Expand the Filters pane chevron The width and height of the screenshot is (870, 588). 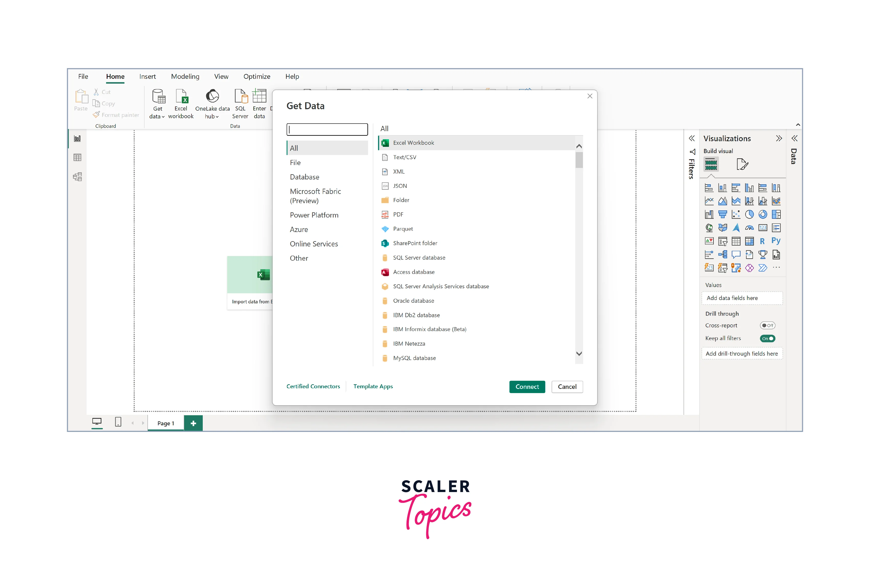(692, 139)
